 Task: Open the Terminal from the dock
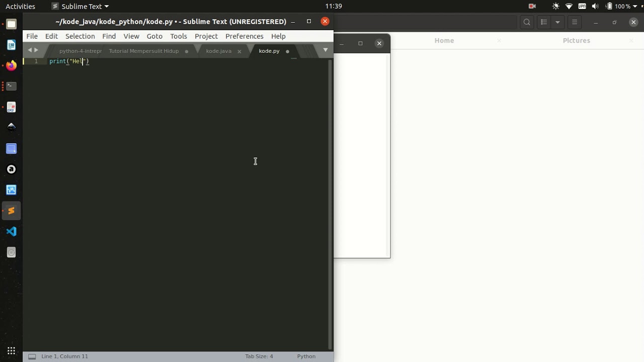[11, 86]
